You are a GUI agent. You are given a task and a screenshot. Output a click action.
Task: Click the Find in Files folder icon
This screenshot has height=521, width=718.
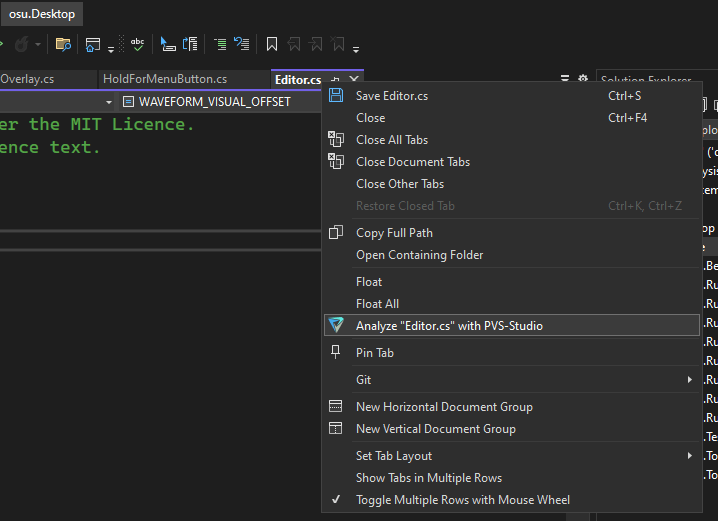click(x=63, y=44)
